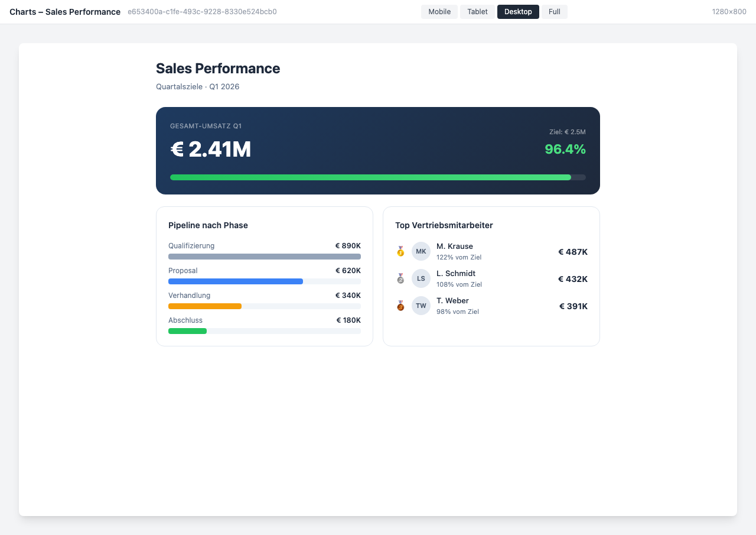Select the silver medal beside L. Schmidt
756x535 pixels.
click(x=400, y=278)
